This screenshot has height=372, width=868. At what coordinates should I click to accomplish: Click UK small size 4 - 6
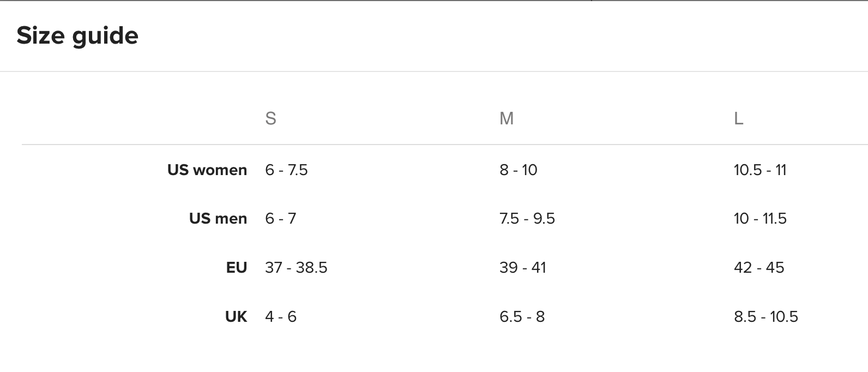281,317
